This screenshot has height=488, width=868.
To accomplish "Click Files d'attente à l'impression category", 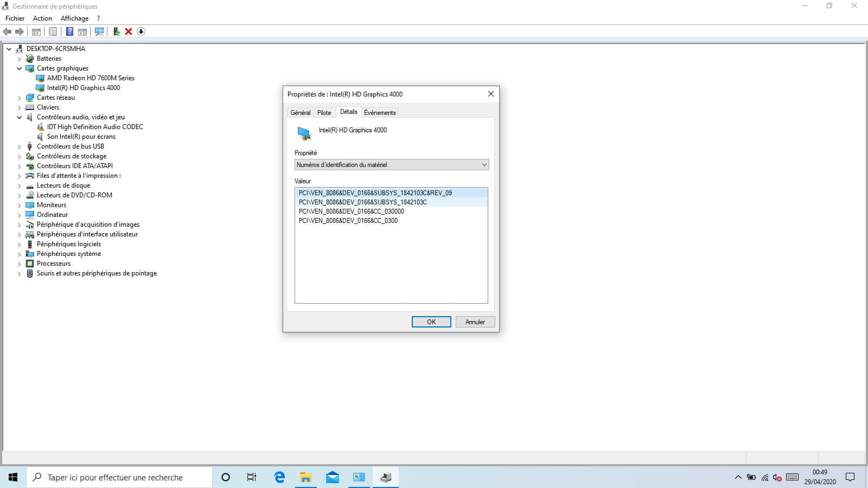I will 79,176.
